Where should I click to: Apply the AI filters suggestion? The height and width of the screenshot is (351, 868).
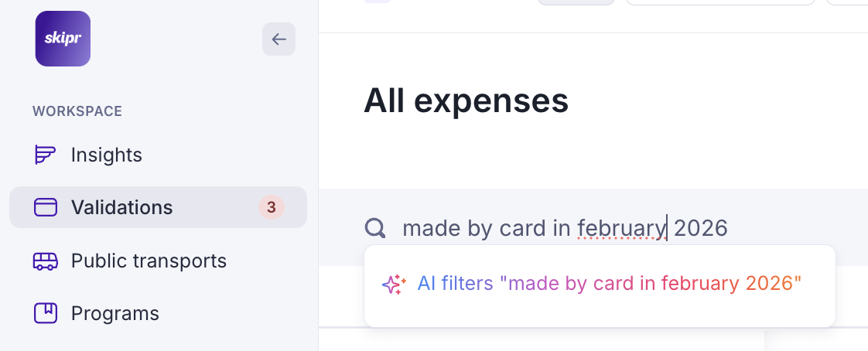(600, 284)
